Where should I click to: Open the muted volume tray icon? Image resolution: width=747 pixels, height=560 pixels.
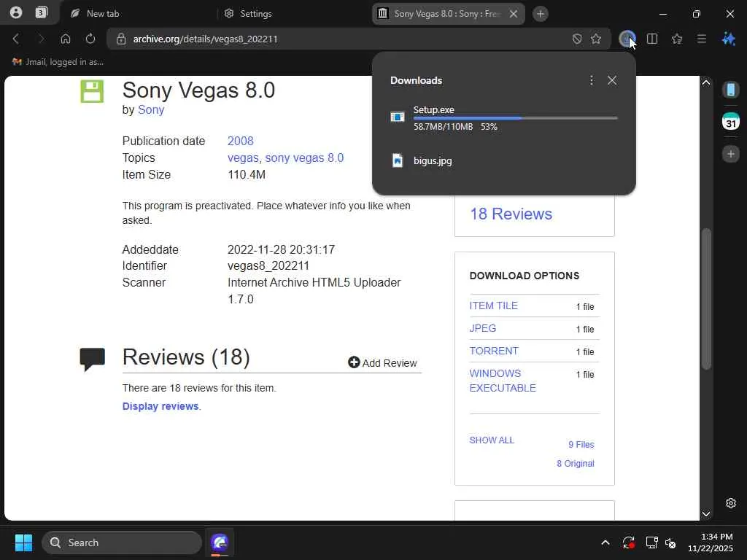[x=670, y=542]
